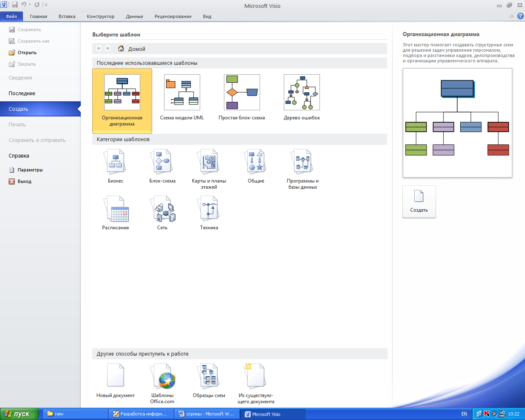Screen dimensions: 525x420
Task: Switch to Разработка информ... taskbar window
Action: point(142,414)
